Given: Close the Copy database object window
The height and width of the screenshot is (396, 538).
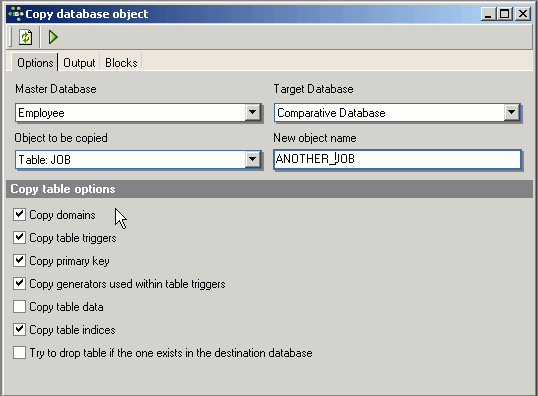Looking at the screenshot, I should [x=523, y=14].
